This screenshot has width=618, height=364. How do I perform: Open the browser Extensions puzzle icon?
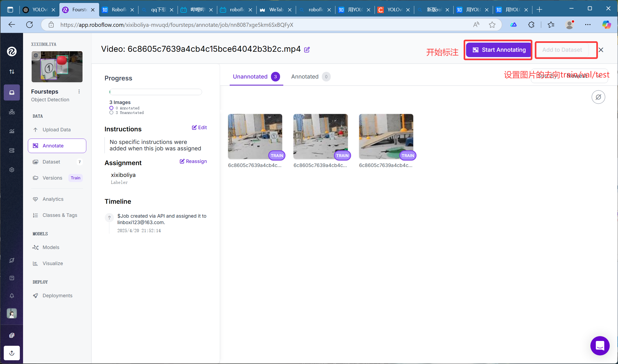coord(531,25)
